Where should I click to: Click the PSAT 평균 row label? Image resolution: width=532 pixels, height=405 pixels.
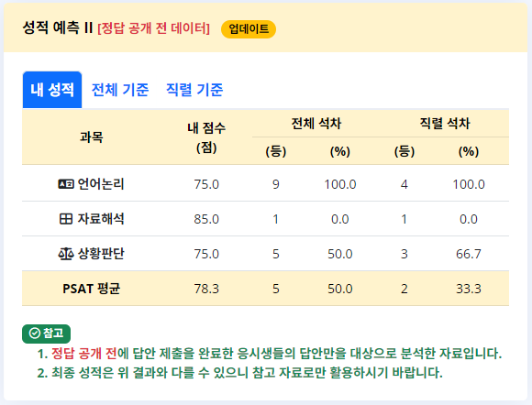92,289
